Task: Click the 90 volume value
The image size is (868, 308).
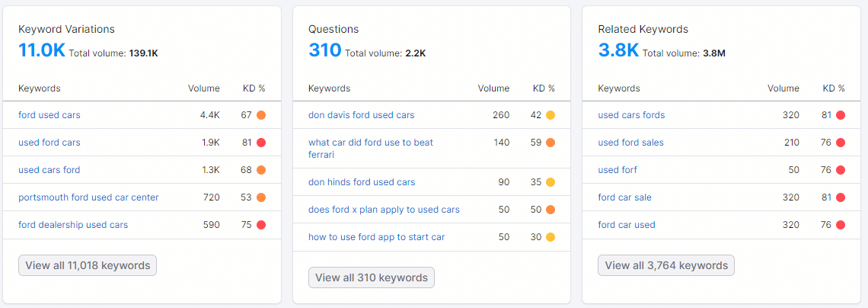Action: 504,182
